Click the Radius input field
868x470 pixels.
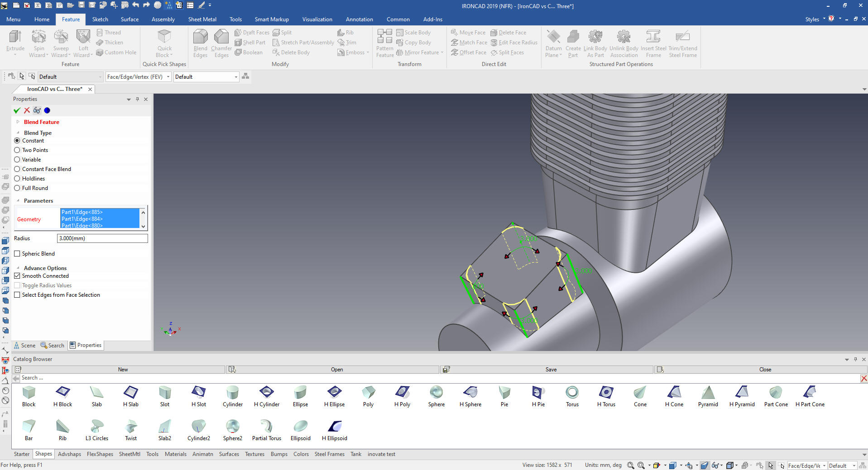(x=102, y=238)
